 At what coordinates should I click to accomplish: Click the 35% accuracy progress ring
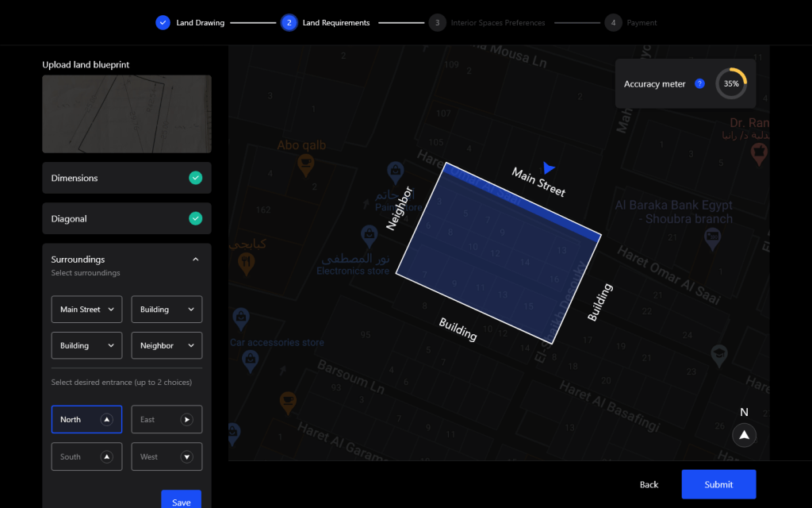tap(730, 83)
